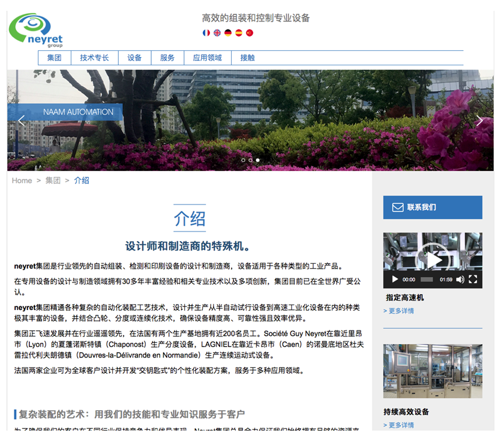This screenshot has width=504, height=442.
Task: Toggle fullscreen mode on the video
Action: point(473,279)
